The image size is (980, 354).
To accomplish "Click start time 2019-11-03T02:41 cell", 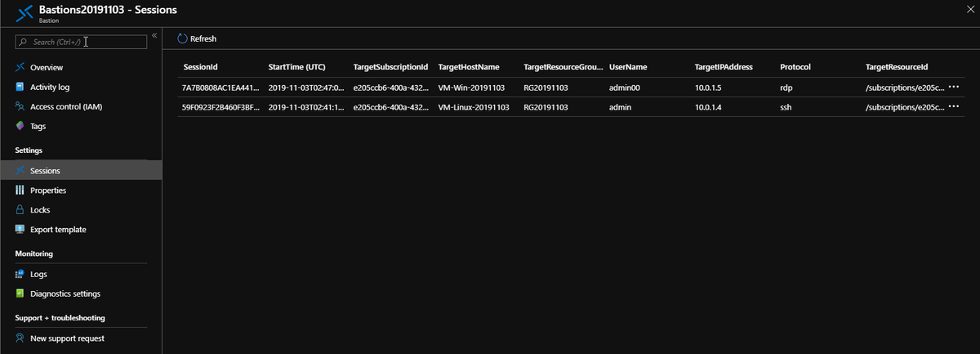I will point(306,107).
